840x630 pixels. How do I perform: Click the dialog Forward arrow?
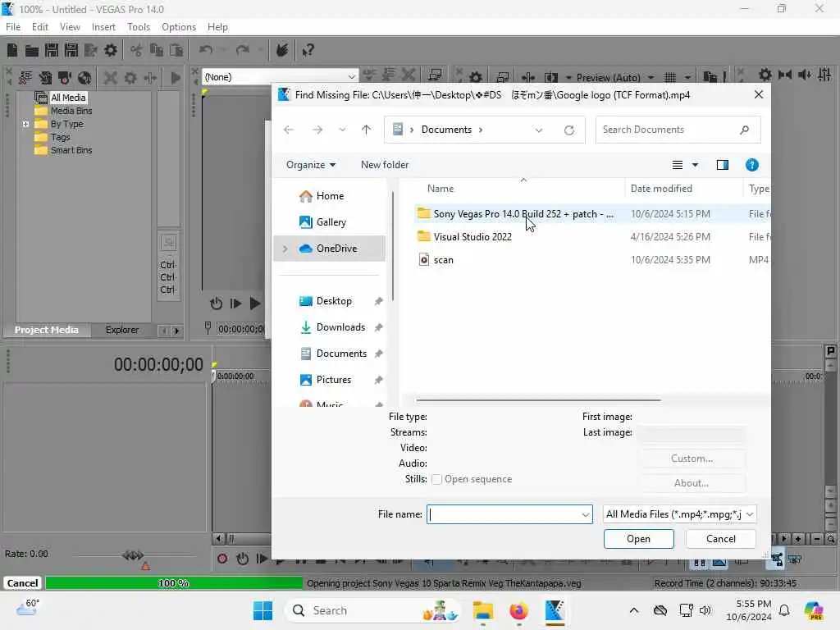[x=317, y=130]
